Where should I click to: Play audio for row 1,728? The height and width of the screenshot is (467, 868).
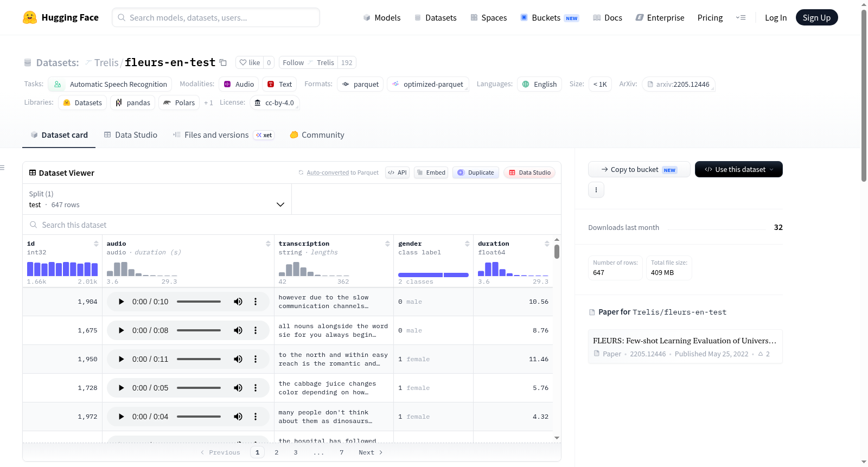tap(122, 388)
